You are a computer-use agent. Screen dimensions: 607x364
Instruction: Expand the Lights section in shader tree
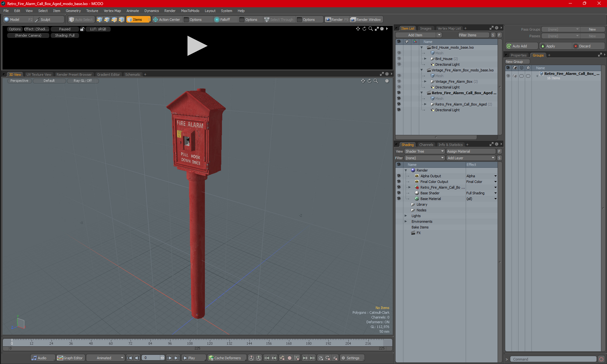pyautogui.click(x=406, y=215)
